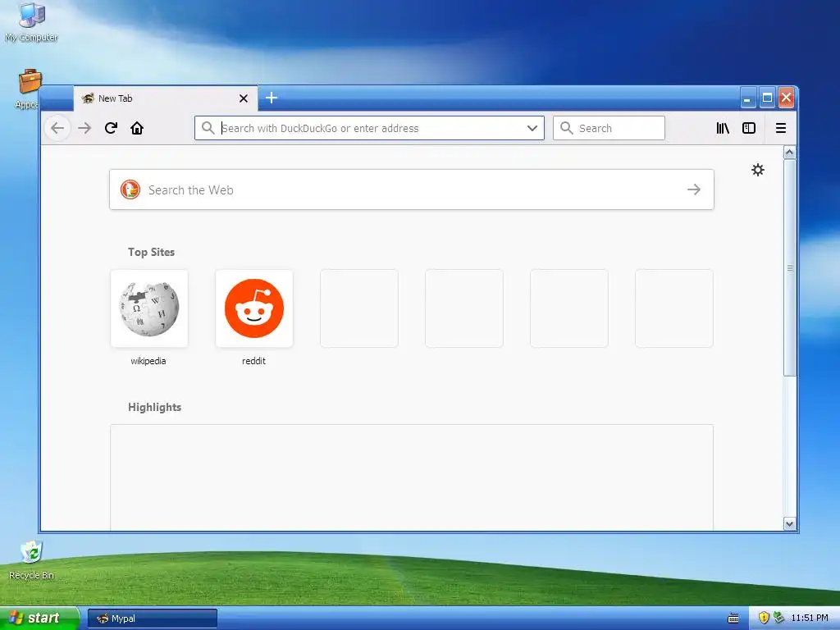Click the Search the Web field
This screenshot has height=630, width=840.
click(412, 189)
